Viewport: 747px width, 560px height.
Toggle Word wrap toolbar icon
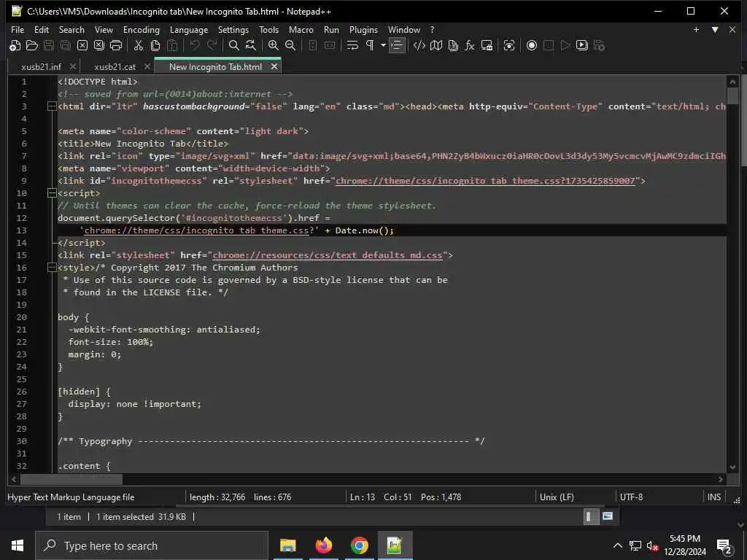pos(352,46)
